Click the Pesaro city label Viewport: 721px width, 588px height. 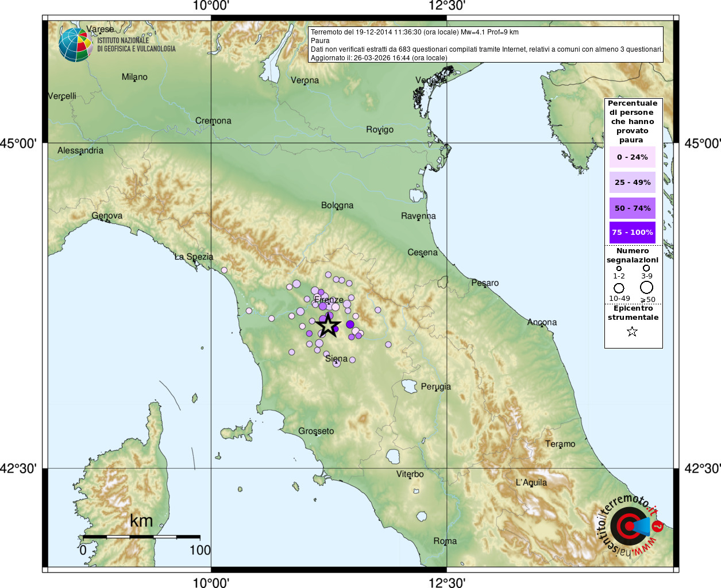[485, 283]
